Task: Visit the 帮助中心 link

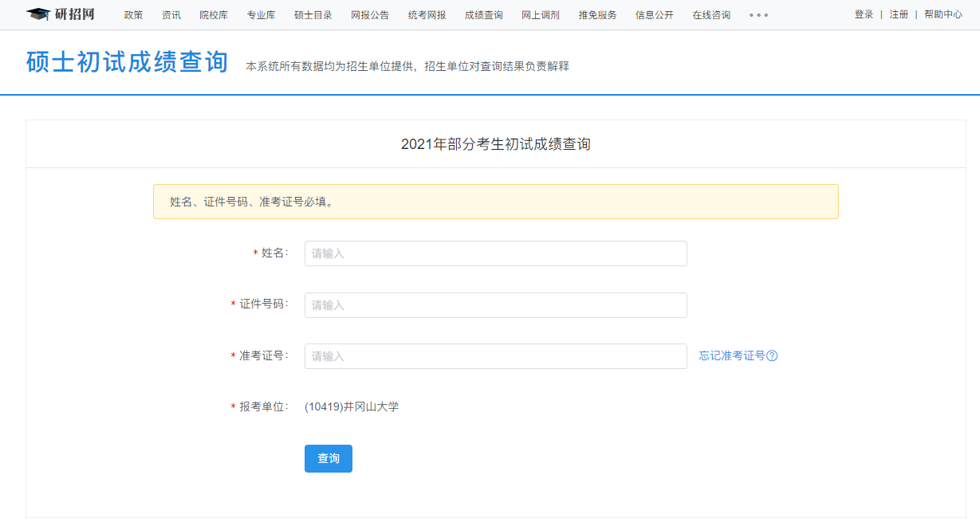Action: [943, 14]
